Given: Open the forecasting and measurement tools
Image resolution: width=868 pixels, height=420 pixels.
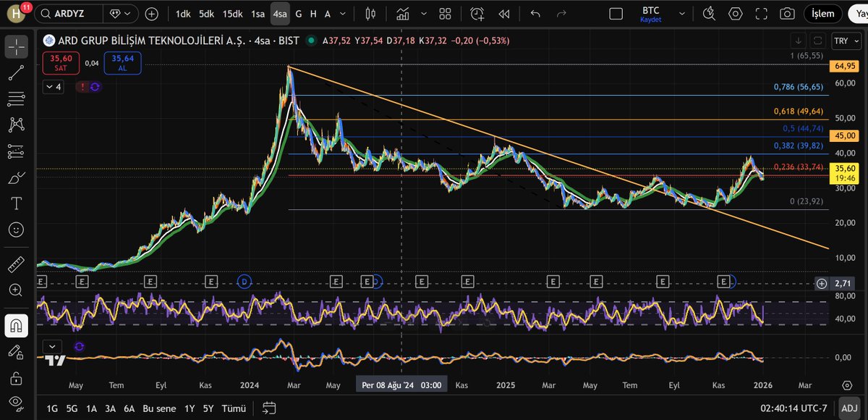Looking at the screenshot, I should click(x=16, y=151).
